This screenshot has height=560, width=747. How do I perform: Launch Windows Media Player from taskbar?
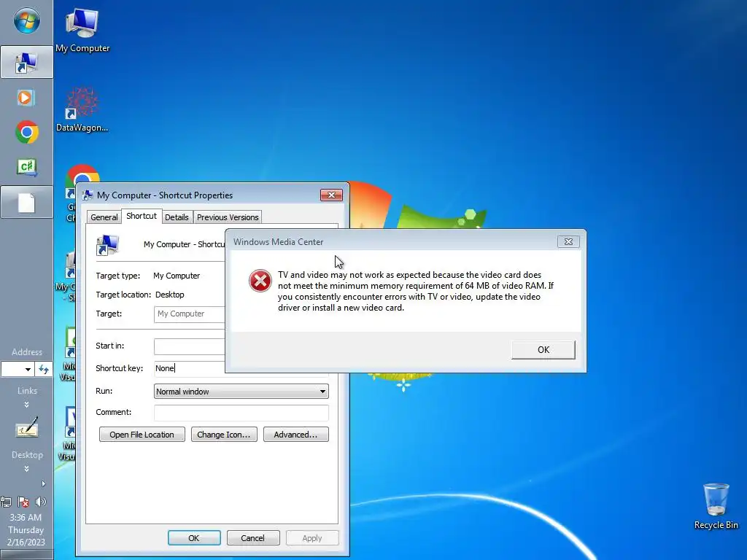pos(26,98)
